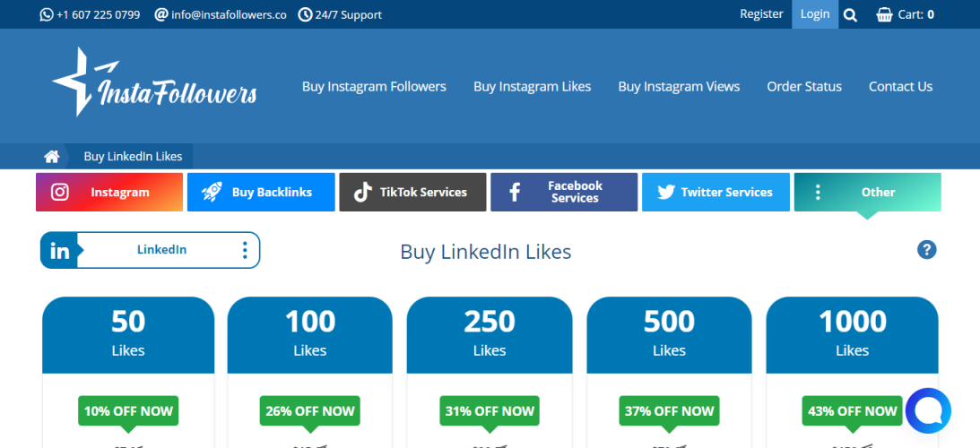Open the TikTok Services tab
Viewport: 980px width, 448px height.
(412, 192)
